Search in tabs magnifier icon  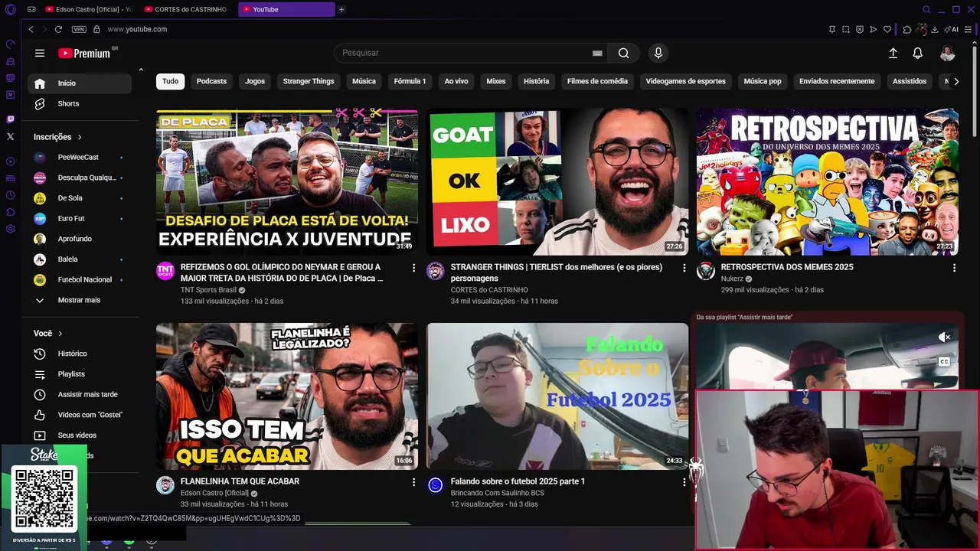[926, 9]
